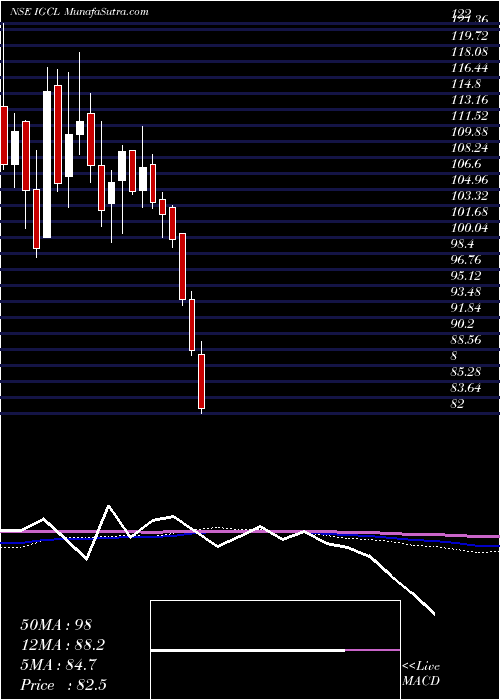
Task: Click the <<Live MACD label
Action: coord(421,674)
